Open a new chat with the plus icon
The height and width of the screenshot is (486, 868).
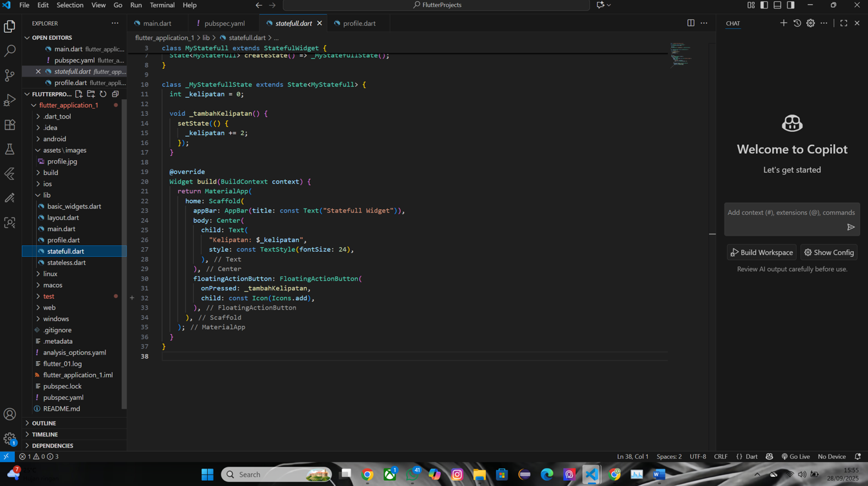pos(784,23)
